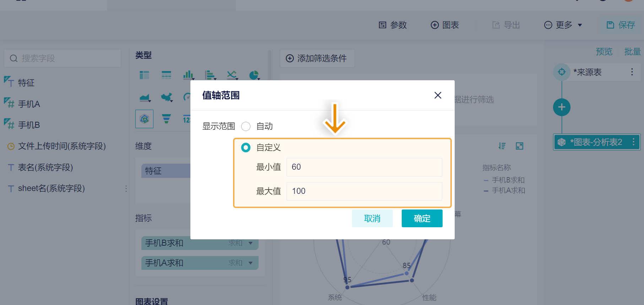Select the 图表-分析表2 node
The image size is (644, 305).
click(597, 142)
